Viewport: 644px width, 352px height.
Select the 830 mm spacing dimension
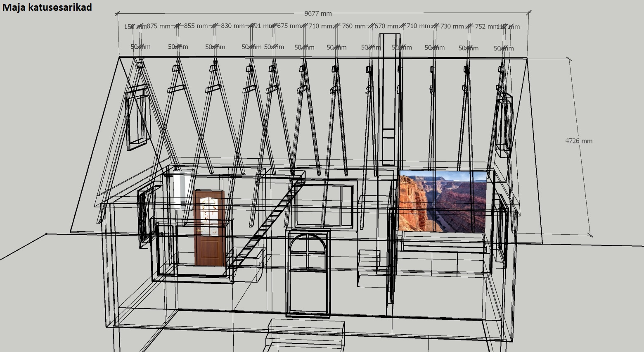coord(232,26)
